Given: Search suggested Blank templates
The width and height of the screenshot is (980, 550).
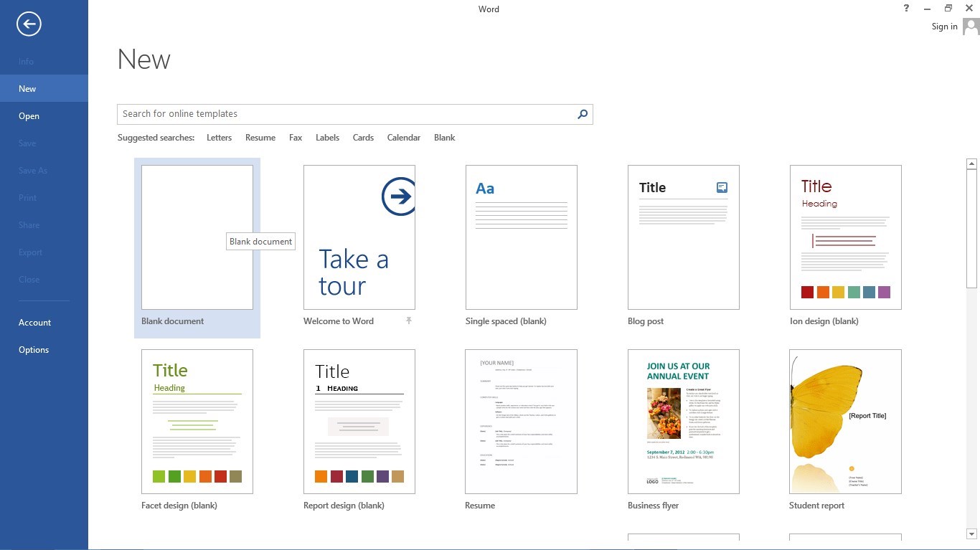Looking at the screenshot, I should [445, 138].
